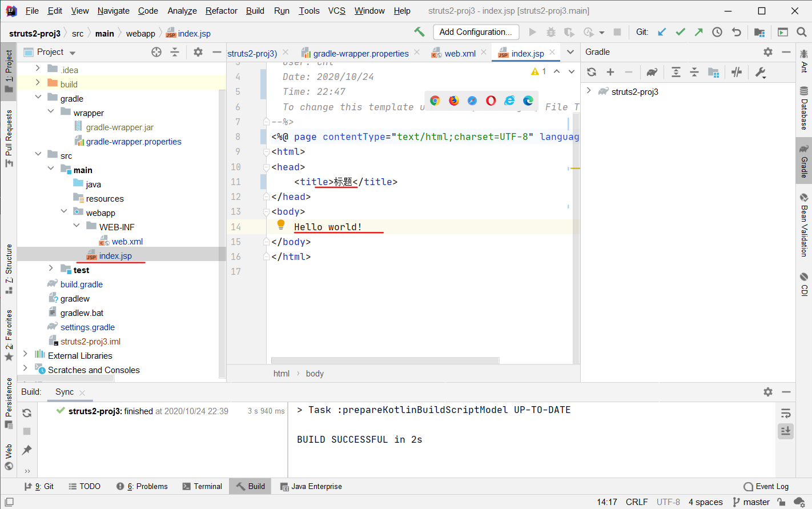Image resolution: width=812 pixels, height=509 pixels.
Task: Click the Link Gradle Project plus icon
Action: click(x=610, y=72)
